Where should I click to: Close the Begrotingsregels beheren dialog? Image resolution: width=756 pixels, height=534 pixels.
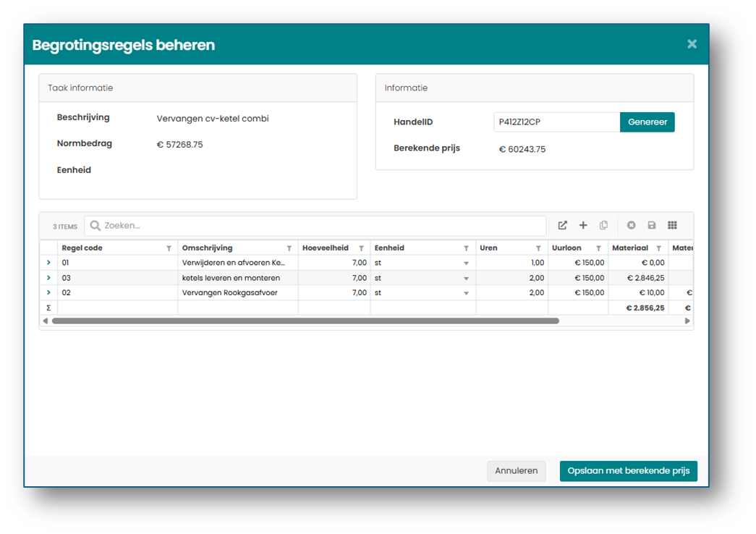tap(692, 44)
